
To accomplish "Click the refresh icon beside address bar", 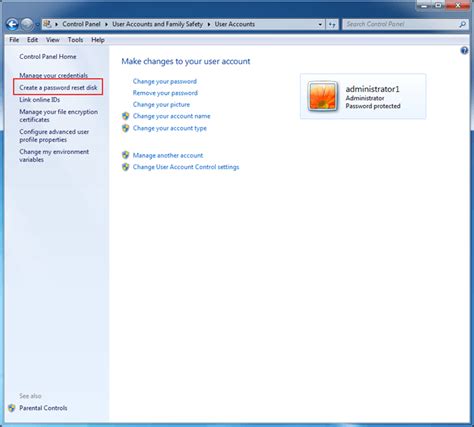I will tap(332, 24).
